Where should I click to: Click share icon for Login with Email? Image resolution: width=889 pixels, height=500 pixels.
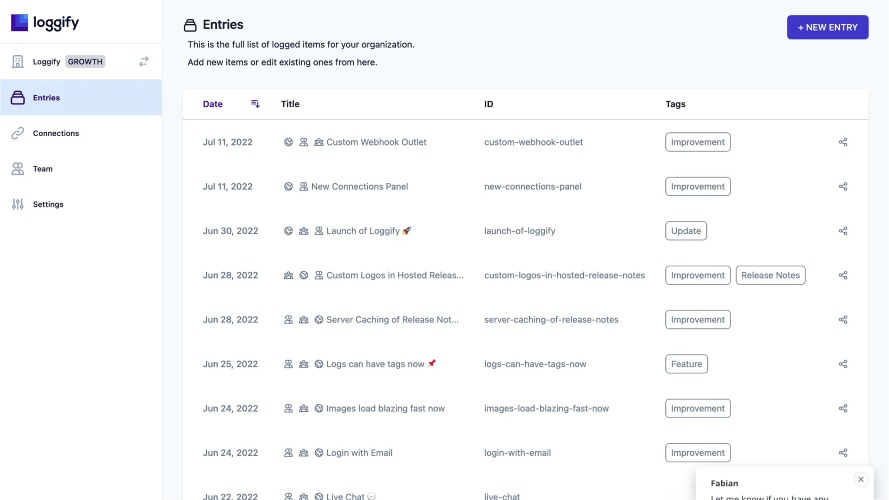843,453
